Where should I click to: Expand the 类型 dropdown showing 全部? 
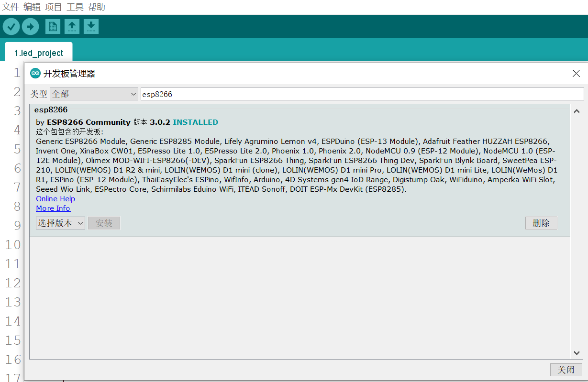94,94
